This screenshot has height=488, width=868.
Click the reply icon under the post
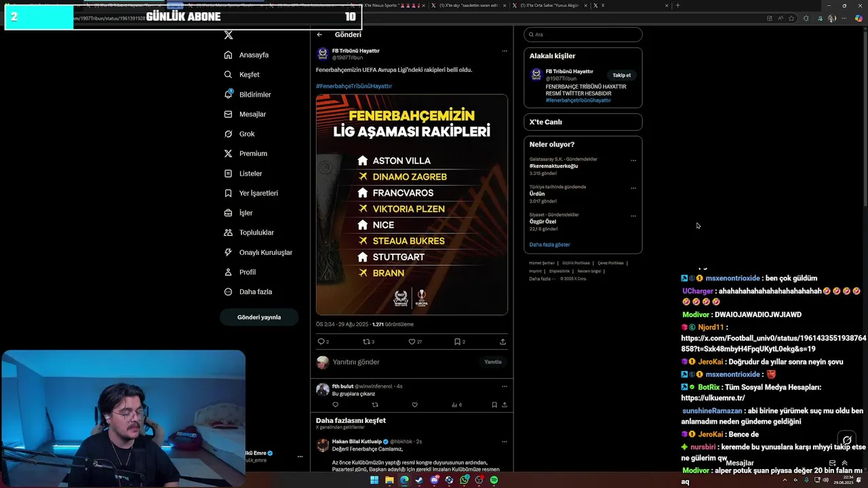coord(321,342)
